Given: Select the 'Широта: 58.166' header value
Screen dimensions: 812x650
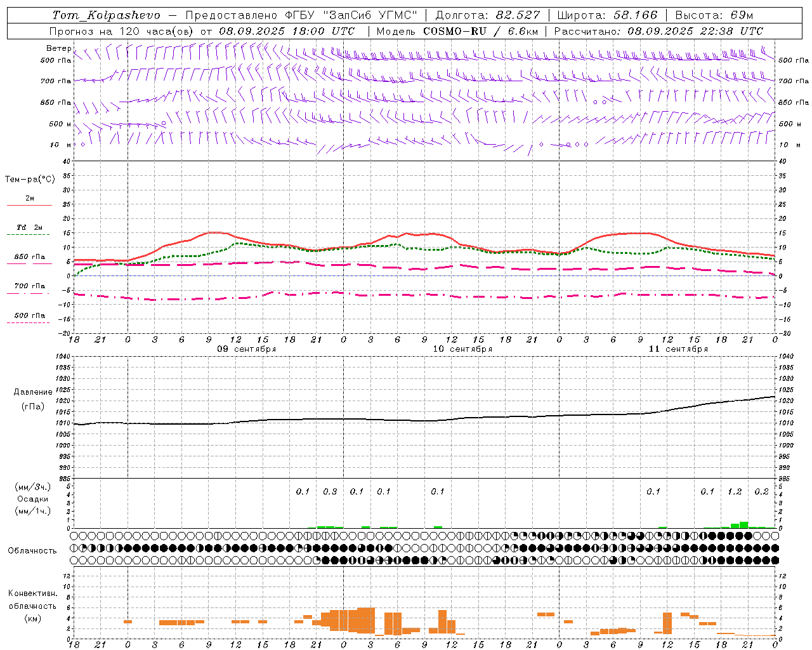Looking at the screenshot, I should point(608,15).
